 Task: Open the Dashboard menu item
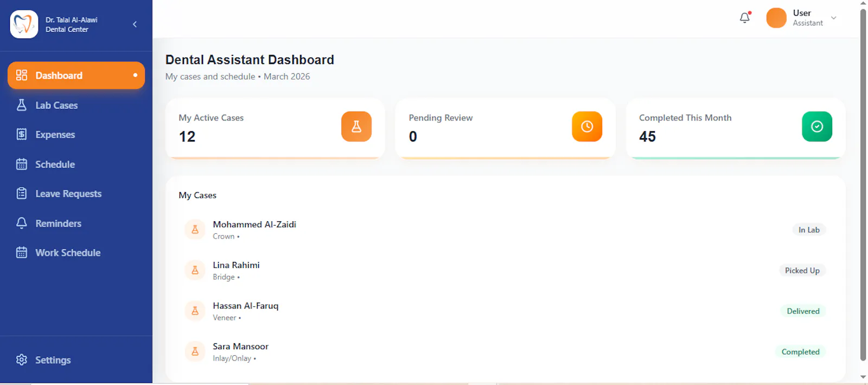[x=76, y=75]
